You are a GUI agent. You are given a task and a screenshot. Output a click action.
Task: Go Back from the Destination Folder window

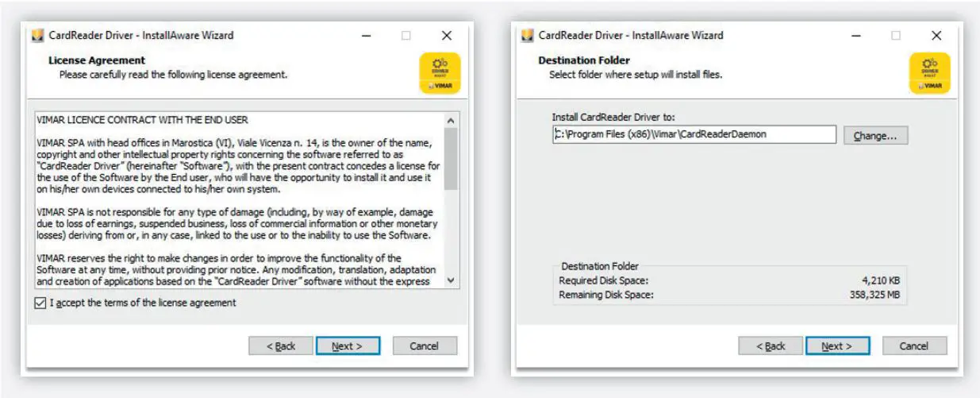click(770, 346)
